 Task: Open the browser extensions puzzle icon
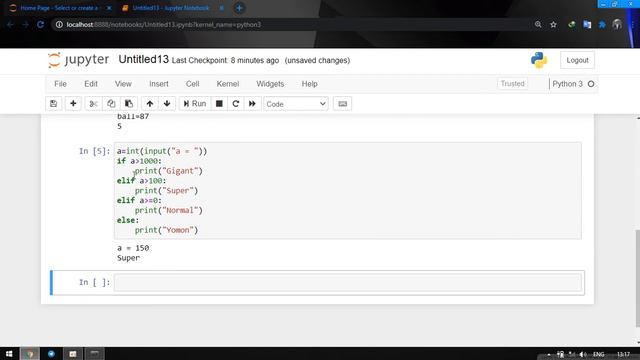(602, 24)
